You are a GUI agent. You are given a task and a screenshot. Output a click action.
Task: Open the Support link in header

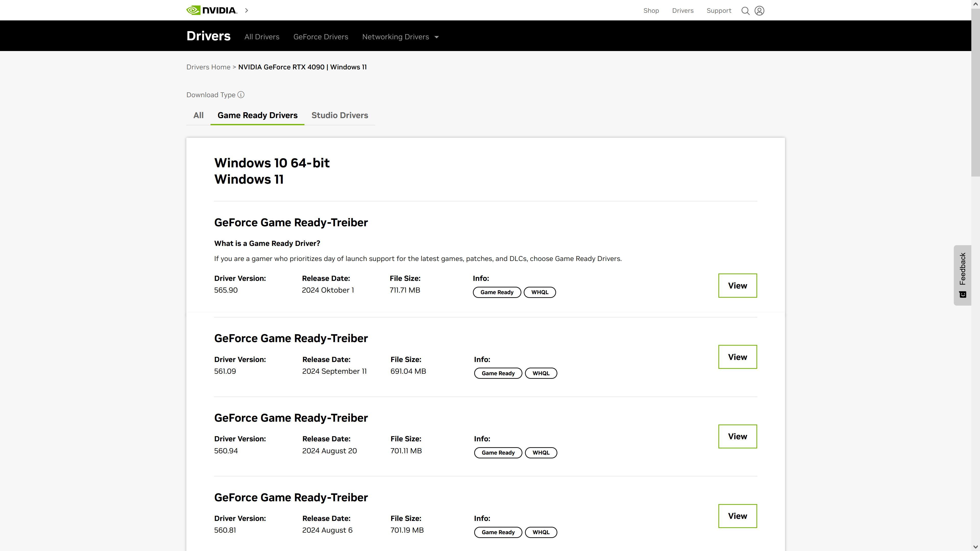(x=719, y=11)
